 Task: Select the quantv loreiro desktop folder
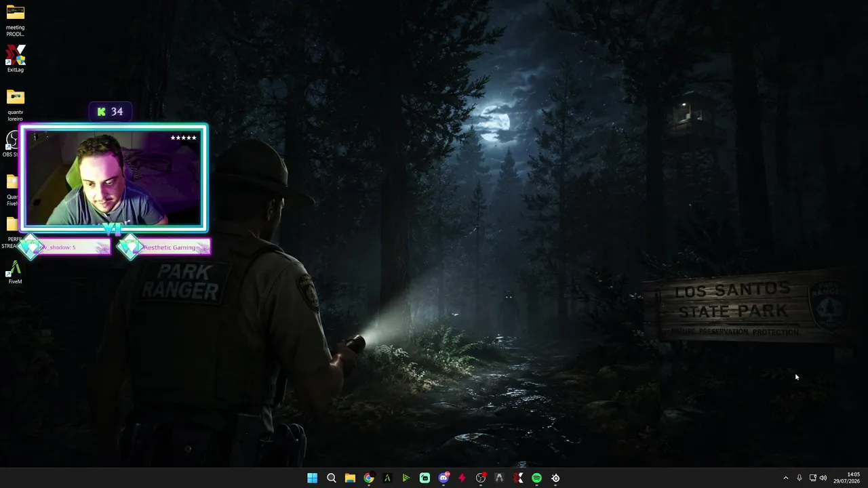pyautogui.click(x=15, y=106)
